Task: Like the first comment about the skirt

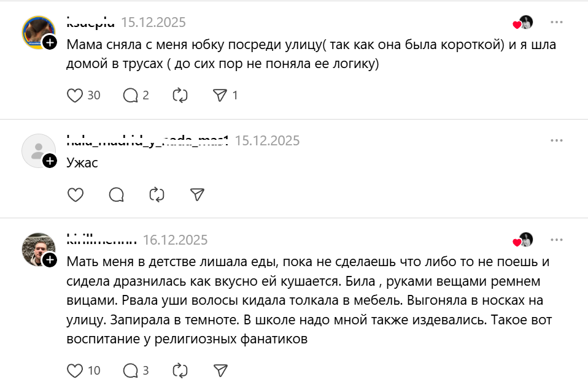Action: [75, 96]
